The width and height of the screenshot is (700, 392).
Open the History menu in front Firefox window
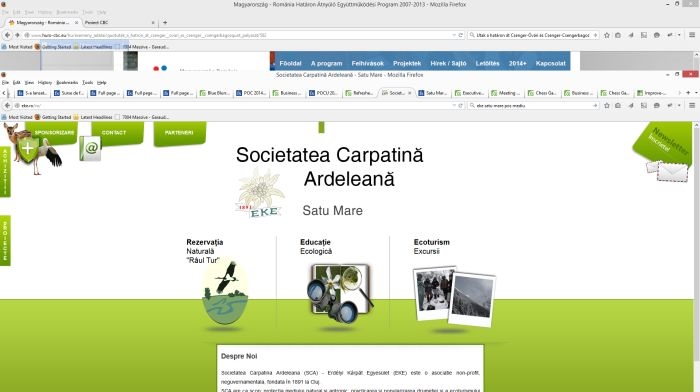pyautogui.click(x=45, y=83)
